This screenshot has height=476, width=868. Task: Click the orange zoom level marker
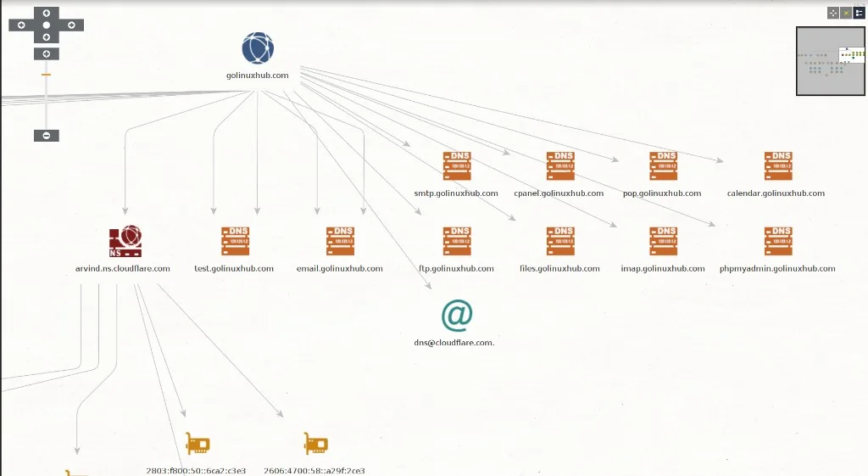[x=46, y=75]
